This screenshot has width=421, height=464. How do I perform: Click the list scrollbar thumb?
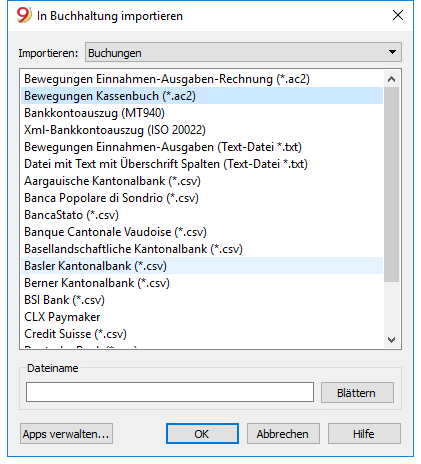pyautogui.click(x=392, y=185)
